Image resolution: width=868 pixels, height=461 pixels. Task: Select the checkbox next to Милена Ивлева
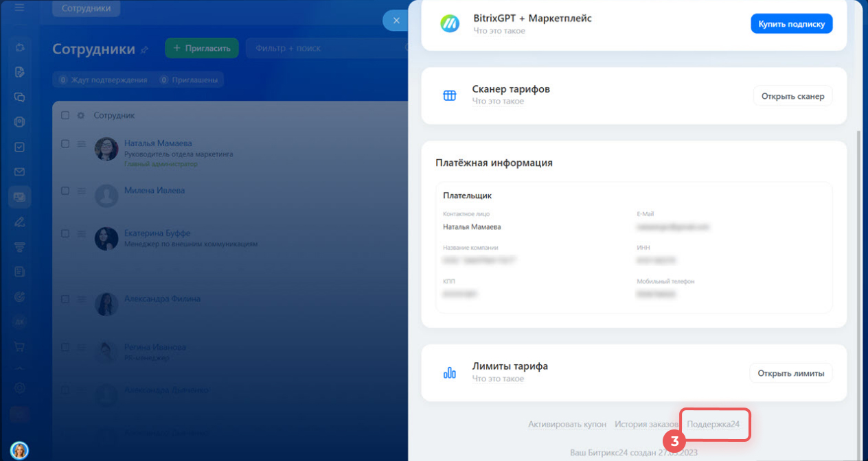[65, 191]
